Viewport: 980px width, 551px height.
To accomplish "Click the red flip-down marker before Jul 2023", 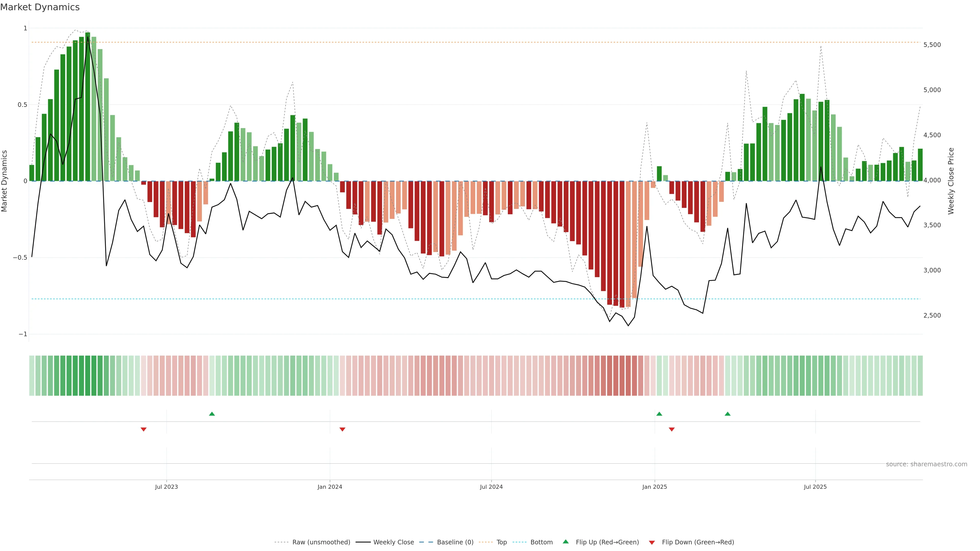I will (143, 429).
